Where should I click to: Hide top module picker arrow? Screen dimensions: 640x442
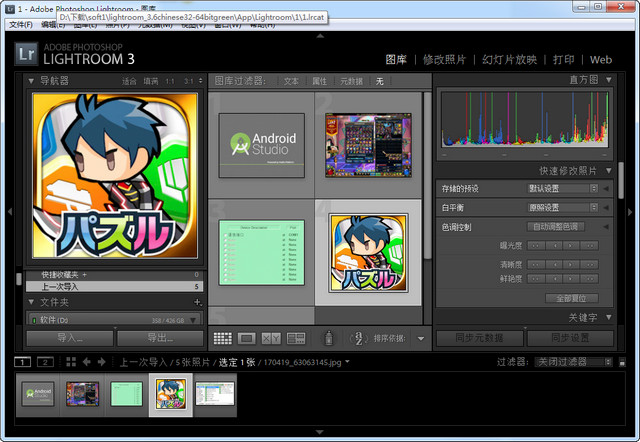click(320, 36)
